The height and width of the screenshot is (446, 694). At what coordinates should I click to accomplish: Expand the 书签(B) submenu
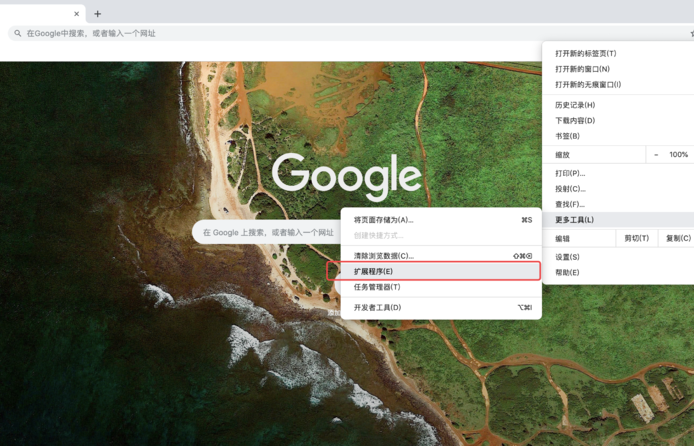pyautogui.click(x=567, y=136)
